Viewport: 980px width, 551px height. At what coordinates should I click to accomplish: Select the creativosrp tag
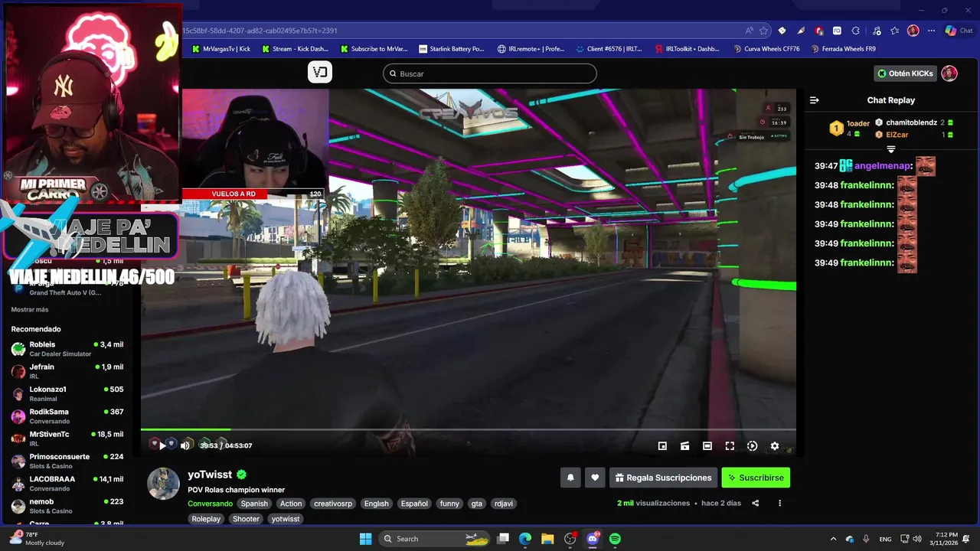(332, 504)
